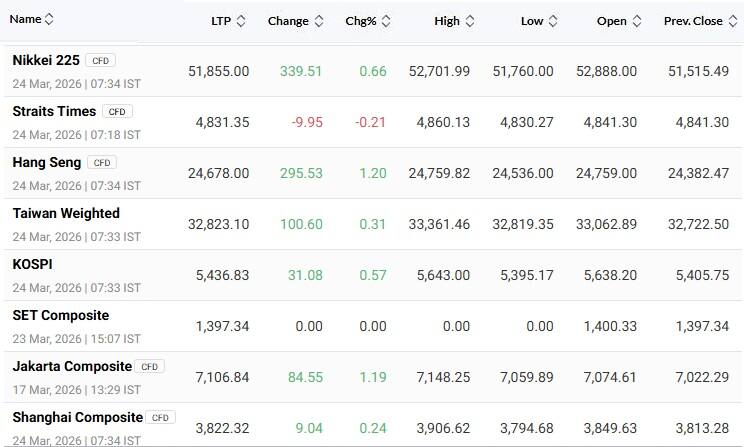Select KOSPI low value 5,395.17
The width and height of the screenshot is (744, 447).
(x=527, y=275)
